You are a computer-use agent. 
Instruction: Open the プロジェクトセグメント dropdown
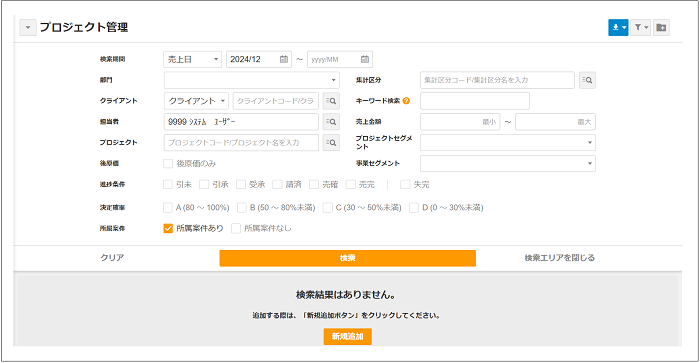508,142
